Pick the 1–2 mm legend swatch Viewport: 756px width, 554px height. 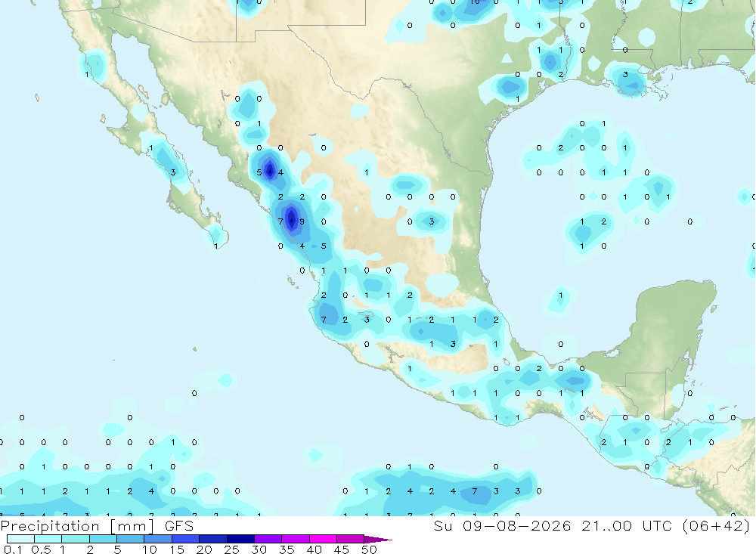76,539
